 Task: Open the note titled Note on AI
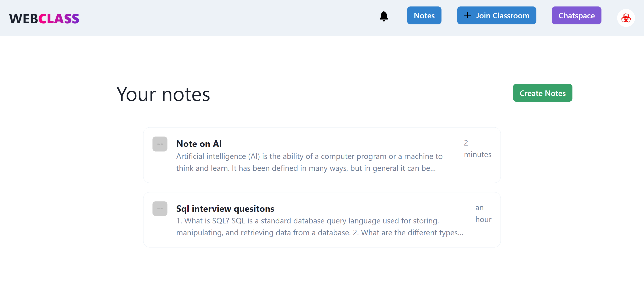coord(199,144)
